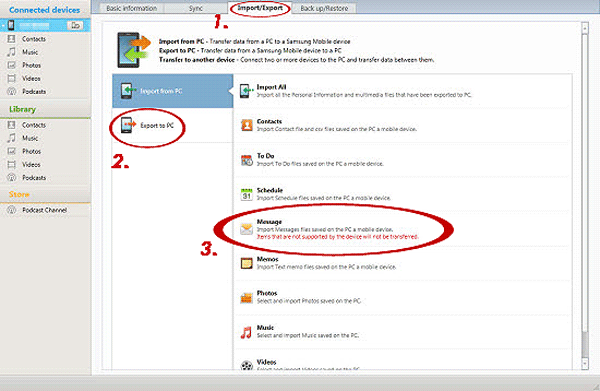Viewport: 600px width, 391px height.
Task: Open To Do import item
Action: click(403, 160)
